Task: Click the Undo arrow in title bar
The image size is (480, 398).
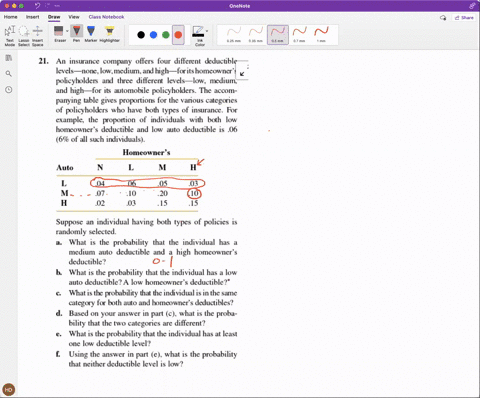Action: 37,6
